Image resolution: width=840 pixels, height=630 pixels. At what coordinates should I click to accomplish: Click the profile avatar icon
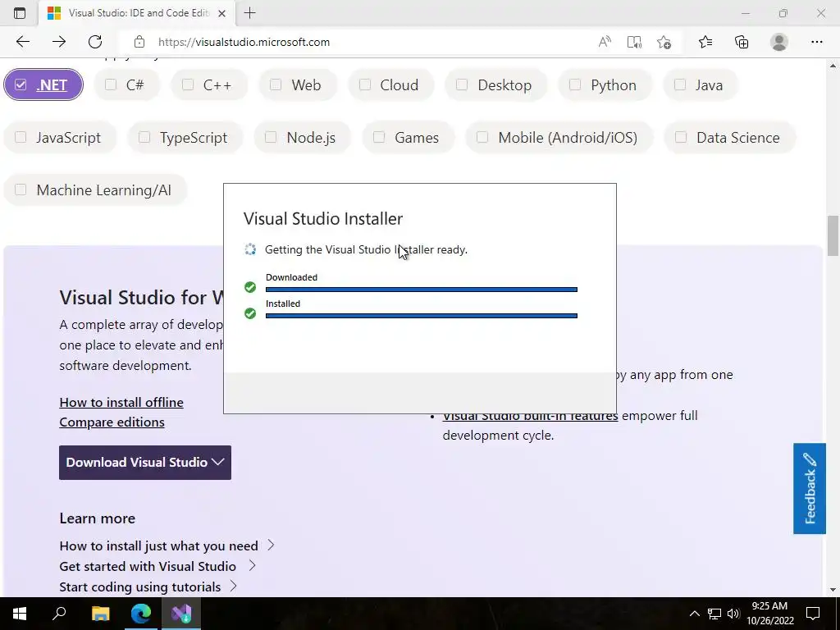(779, 42)
